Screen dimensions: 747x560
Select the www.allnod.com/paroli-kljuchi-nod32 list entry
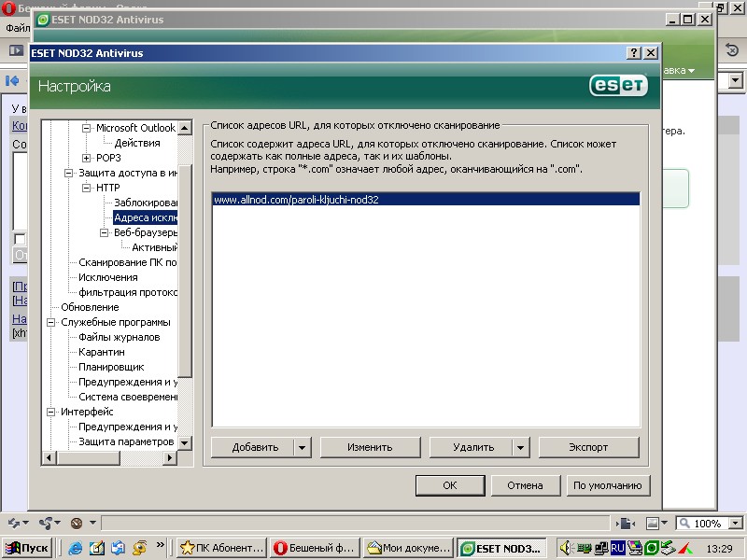(x=426, y=200)
